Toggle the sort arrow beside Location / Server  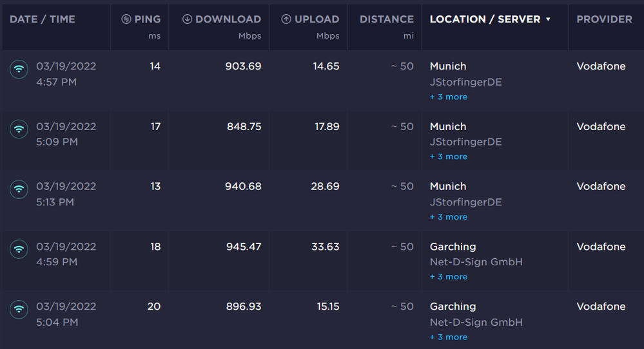tap(548, 19)
